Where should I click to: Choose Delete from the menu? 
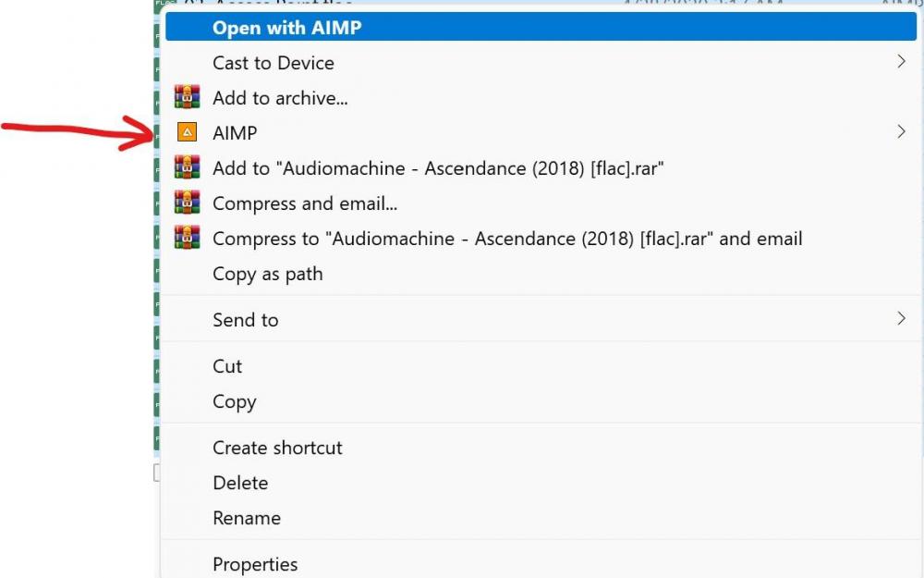(x=240, y=483)
